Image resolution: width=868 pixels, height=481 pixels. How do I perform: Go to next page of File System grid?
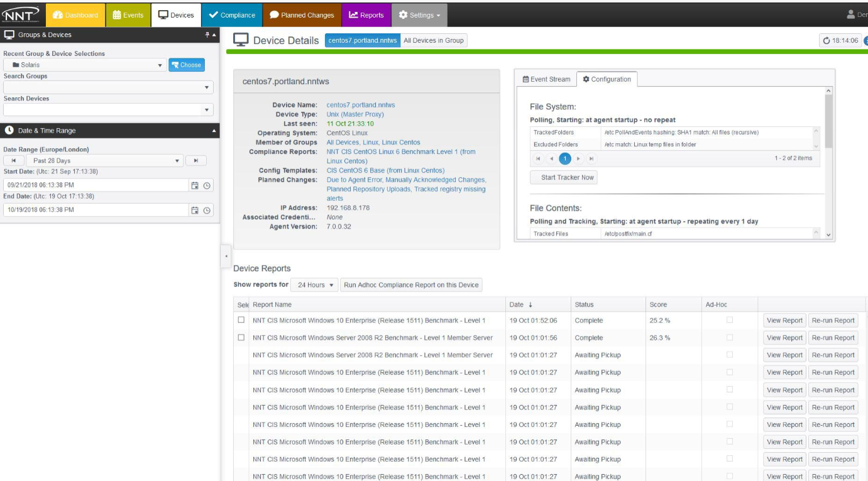[579, 158]
